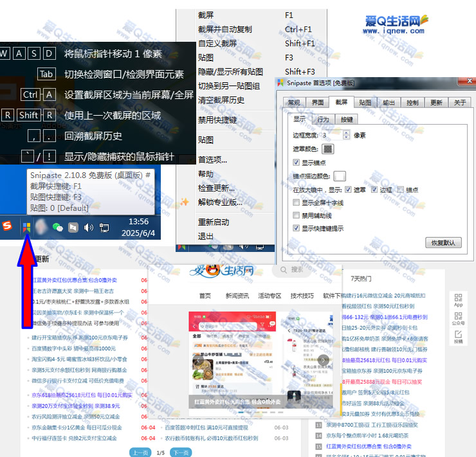Screen dimensions: 476x457
Task: Enable the 显示全屏十字线 checkbox
Action: point(297,202)
